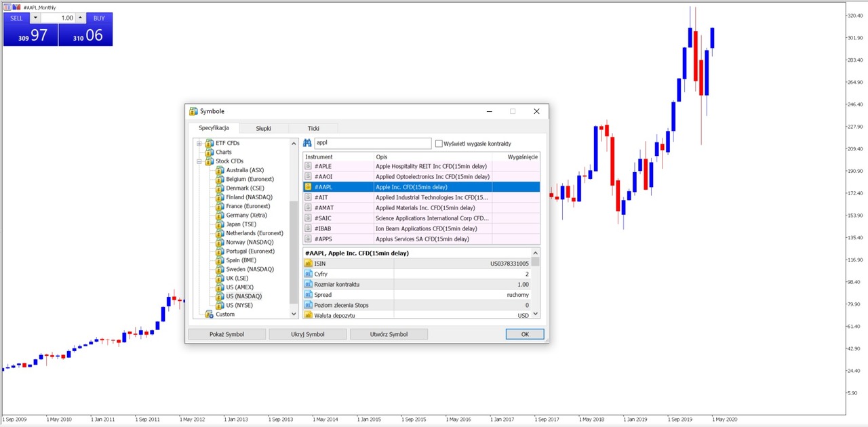
Task: Click the #AMAT instrument row icon
Action: click(308, 207)
